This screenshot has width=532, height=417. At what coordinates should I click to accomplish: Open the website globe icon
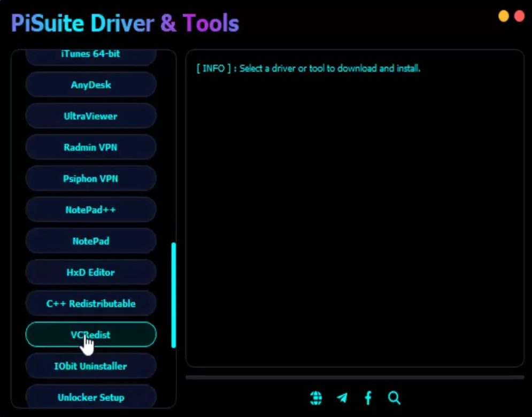click(316, 398)
